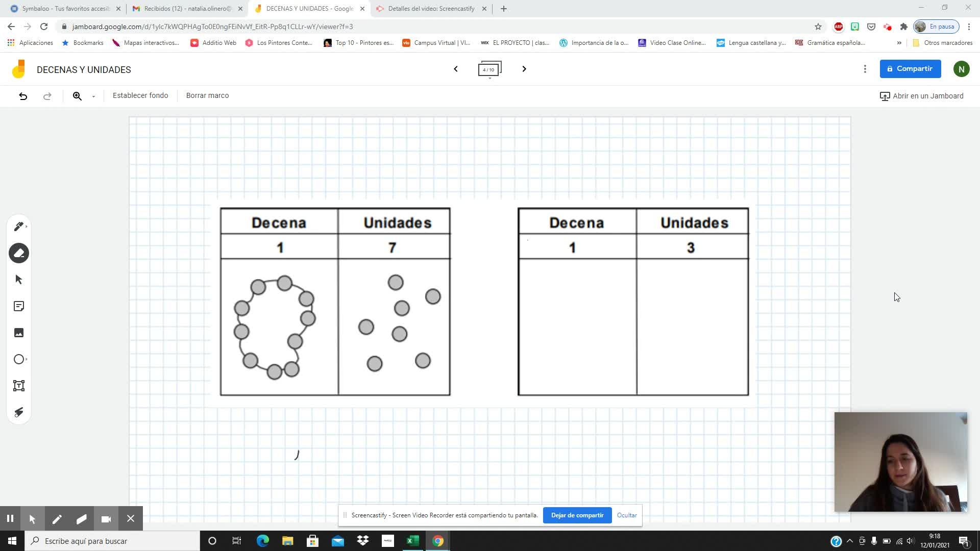Select the Pen tool in sidebar
This screenshot has height=551, width=980.
click(19, 226)
